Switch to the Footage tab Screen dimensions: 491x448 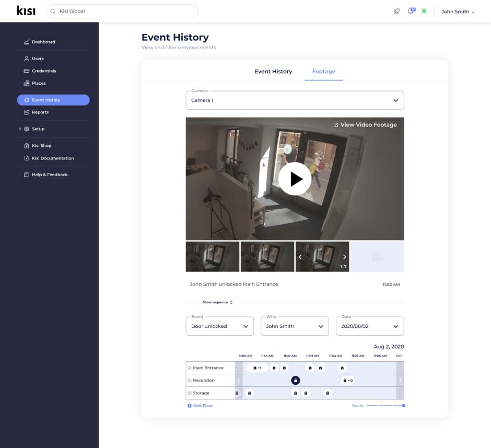click(324, 72)
